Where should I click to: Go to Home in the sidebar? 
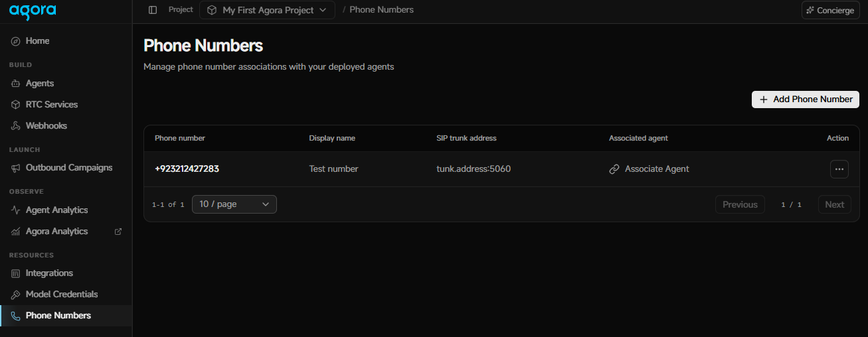tap(66, 41)
